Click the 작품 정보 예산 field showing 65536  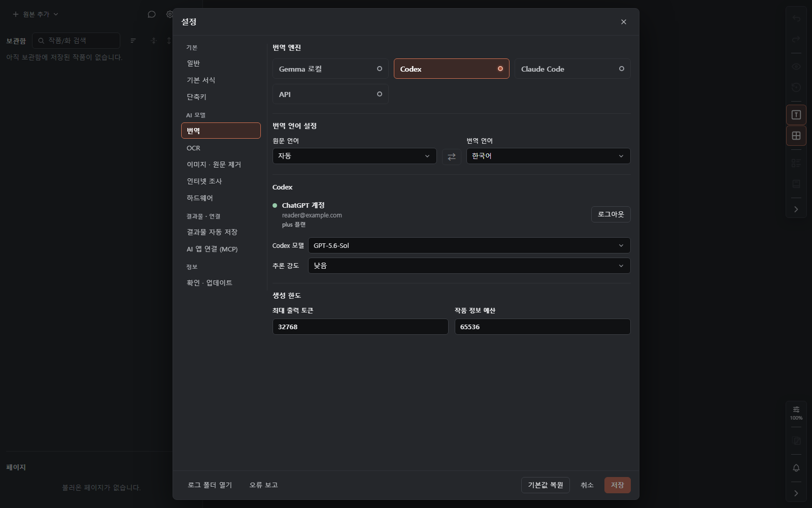543,327
